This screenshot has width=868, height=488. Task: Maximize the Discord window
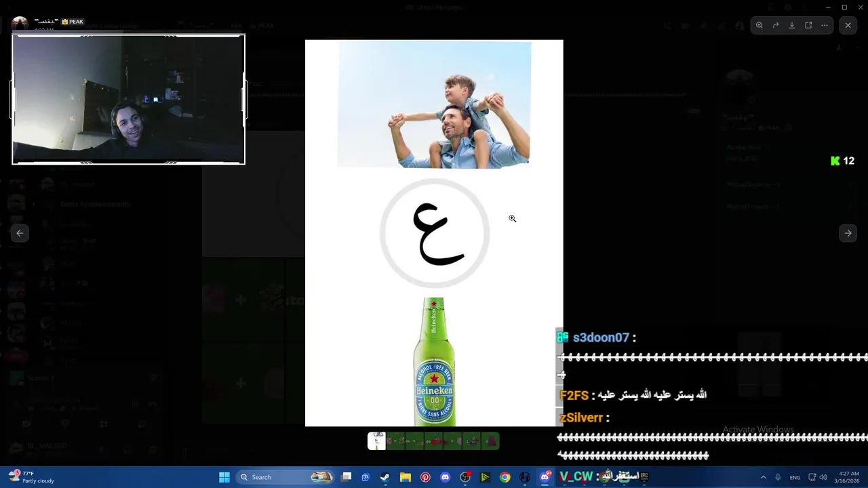pos(844,7)
